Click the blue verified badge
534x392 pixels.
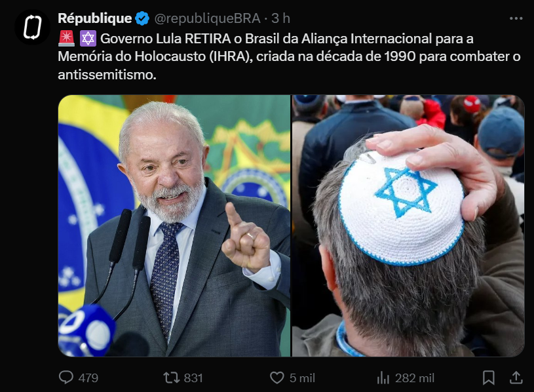(x=142, y=18)
